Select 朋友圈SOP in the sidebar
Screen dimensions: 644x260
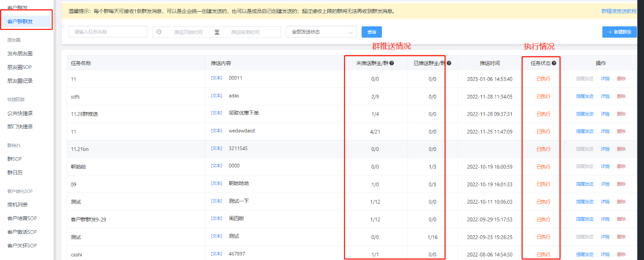tap(20, 67)
